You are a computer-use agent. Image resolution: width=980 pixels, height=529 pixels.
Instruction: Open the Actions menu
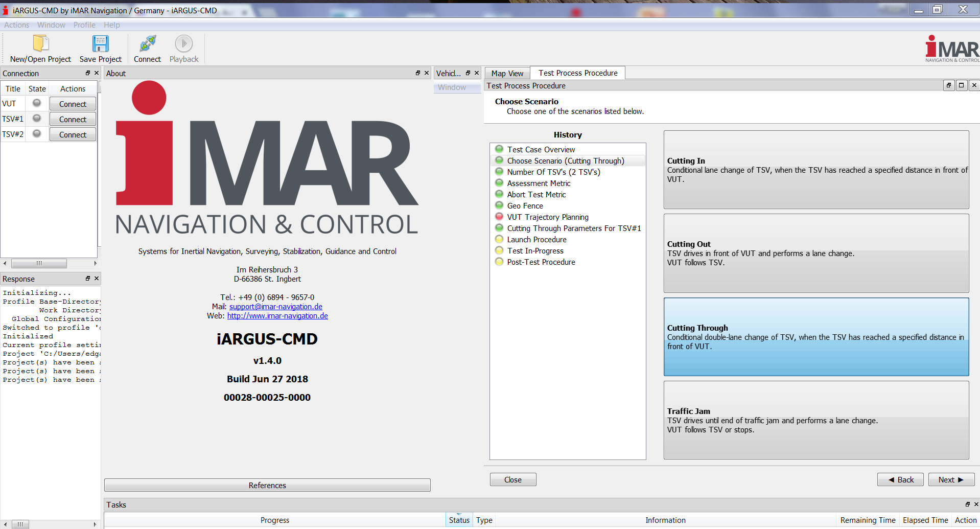click(17, 25)
